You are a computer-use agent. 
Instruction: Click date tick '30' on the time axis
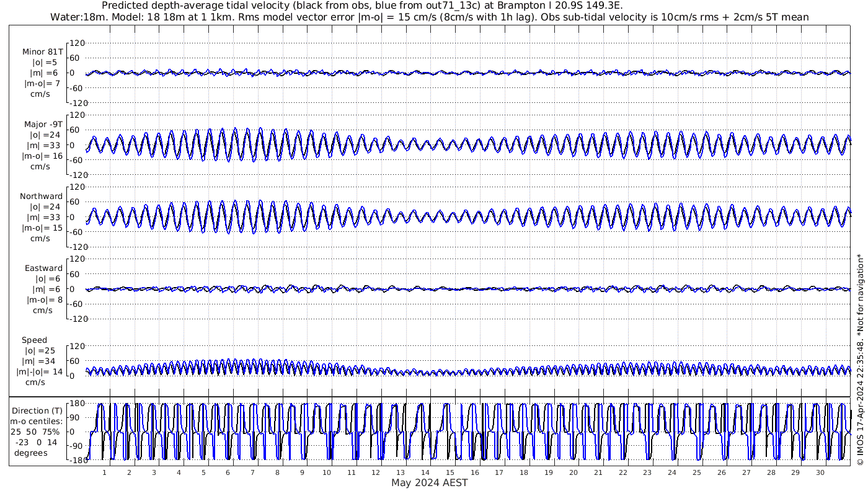(x=820, y=472)
